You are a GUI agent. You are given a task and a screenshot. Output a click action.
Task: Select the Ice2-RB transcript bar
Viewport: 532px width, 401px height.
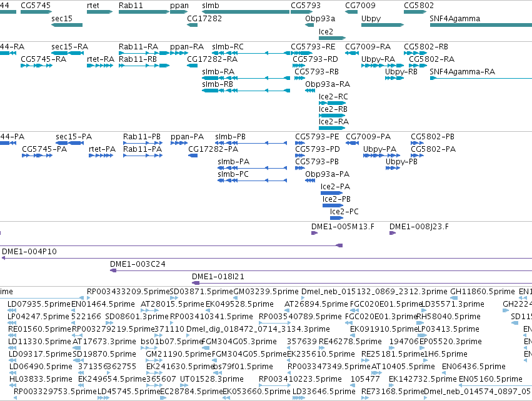(332, 116)
